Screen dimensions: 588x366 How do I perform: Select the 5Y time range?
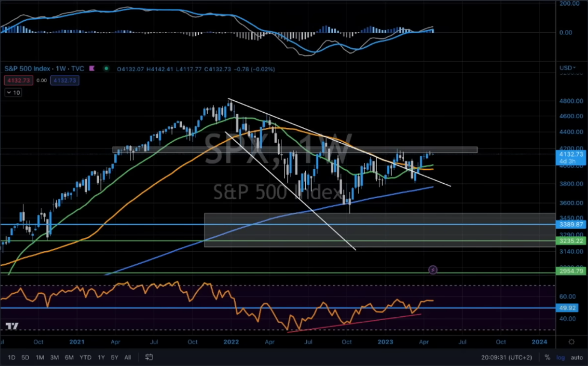[x=115, y=357]
